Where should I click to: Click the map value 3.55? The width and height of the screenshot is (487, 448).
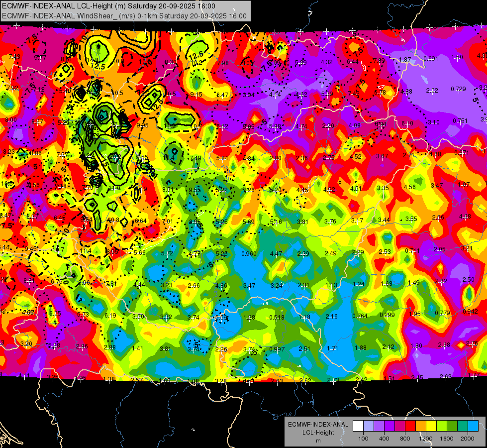(x=411, y=219)
